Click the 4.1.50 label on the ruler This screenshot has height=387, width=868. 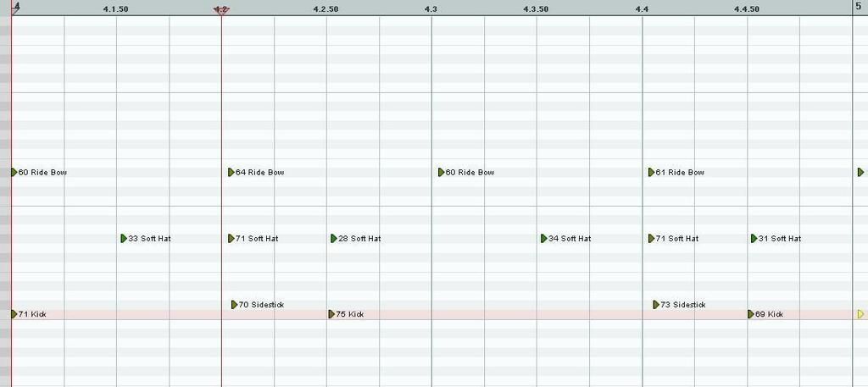[x=115, y=8]
